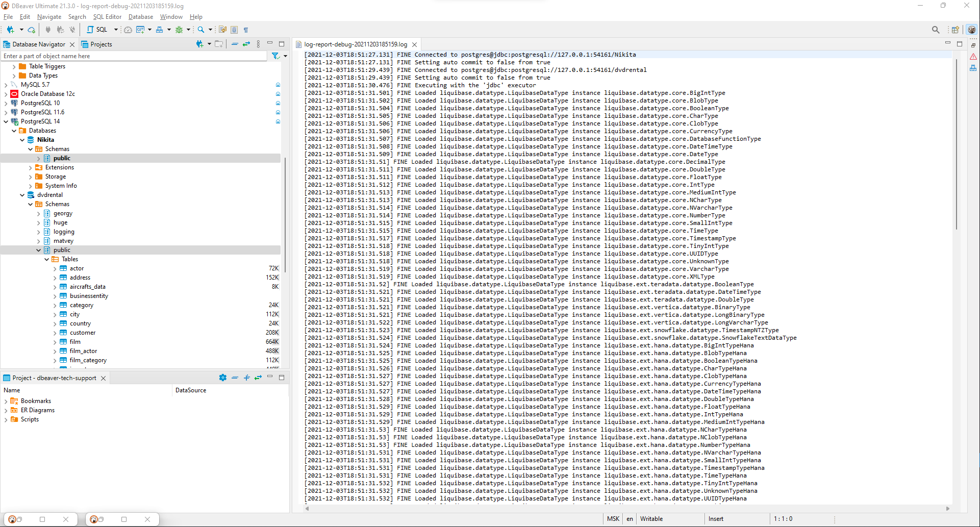Open a new SQL script editor
980x527 pixels.
point(97,30)
